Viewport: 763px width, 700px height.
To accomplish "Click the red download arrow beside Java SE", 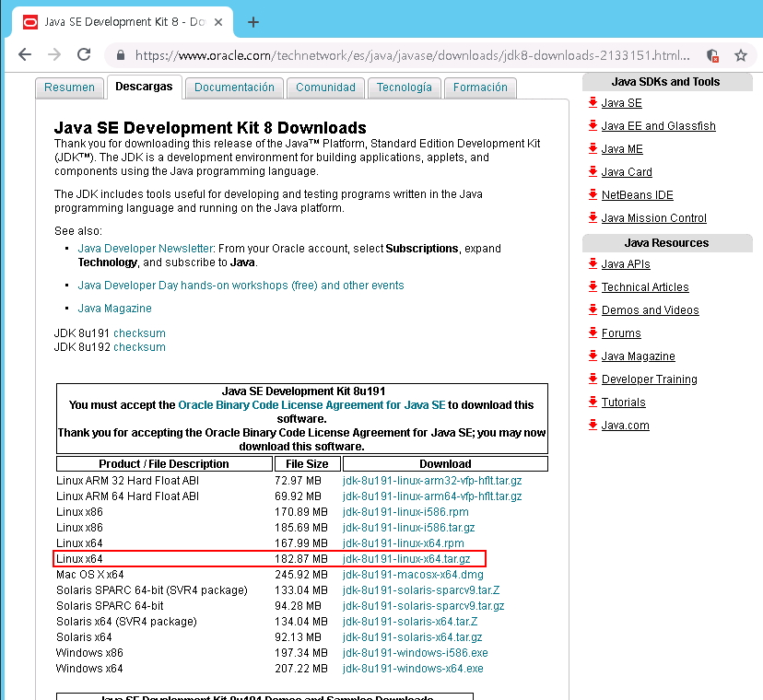I will (x=593, y=103).
